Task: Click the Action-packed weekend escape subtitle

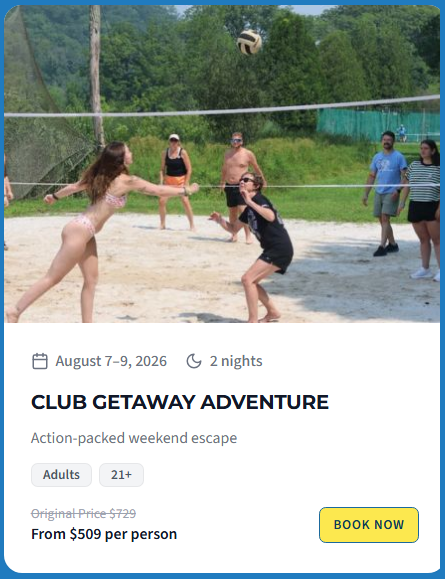Action: tap(134, 438)
